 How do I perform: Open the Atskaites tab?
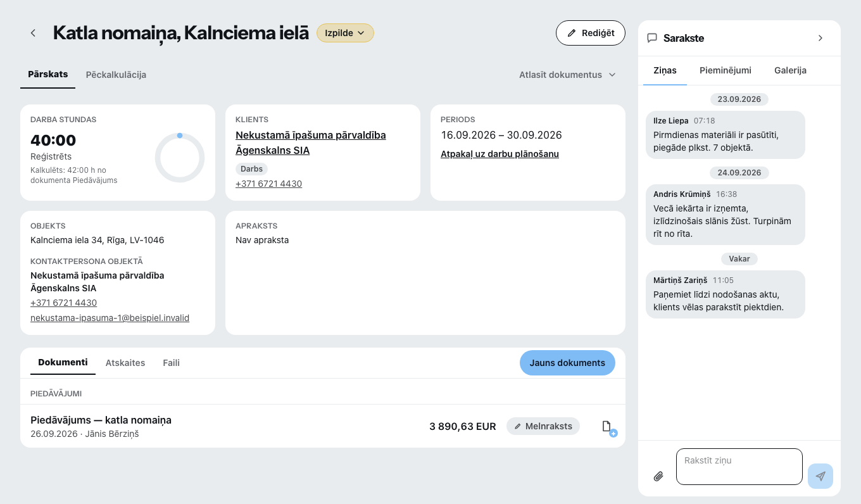125,363
